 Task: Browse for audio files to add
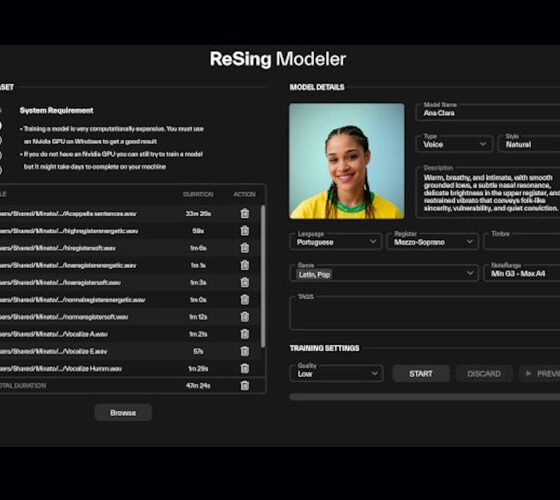click(x=123, y=412)
